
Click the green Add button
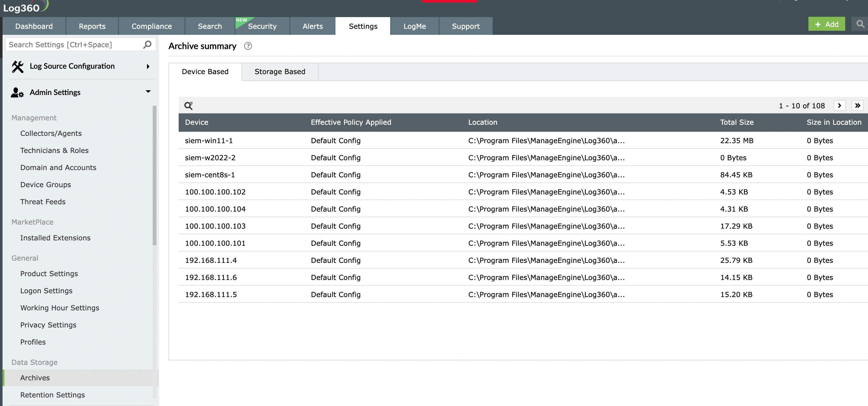tap(827, 24)
